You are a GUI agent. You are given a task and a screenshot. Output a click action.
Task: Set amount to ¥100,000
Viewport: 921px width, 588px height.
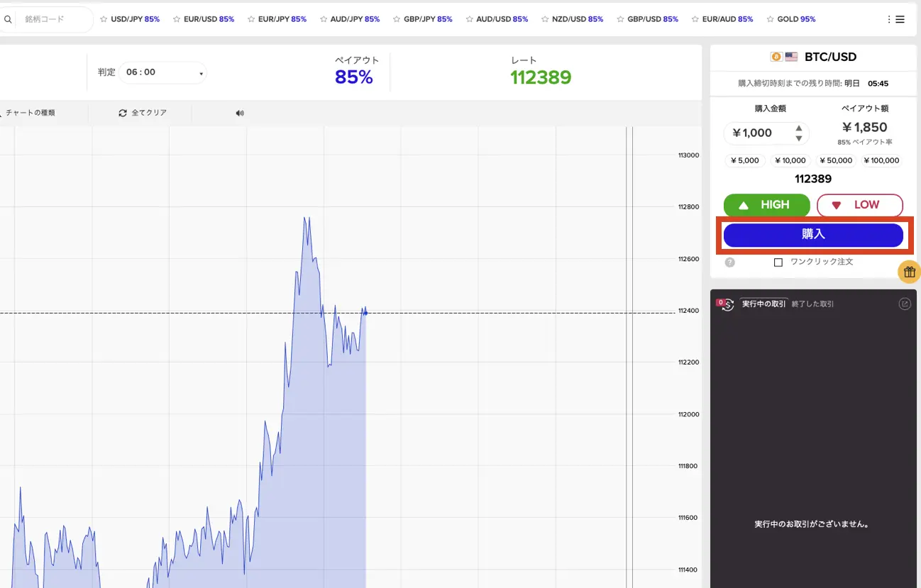(881, 160)
